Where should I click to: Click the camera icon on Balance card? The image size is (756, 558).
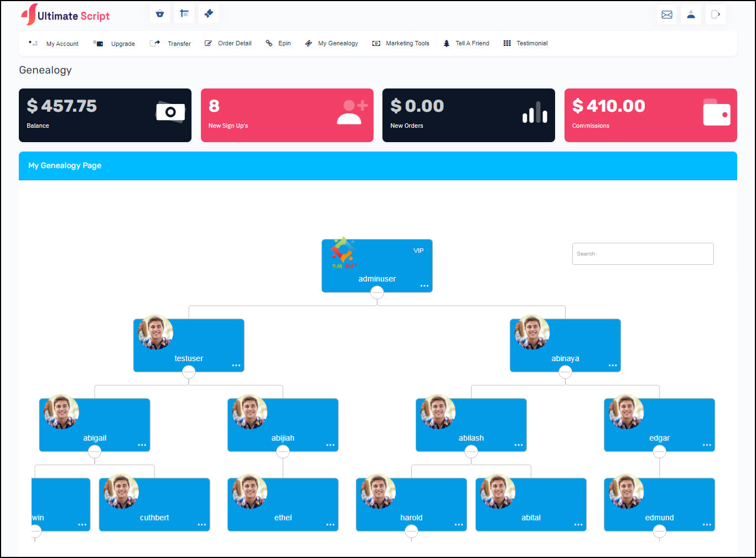[x=170, y=112]
